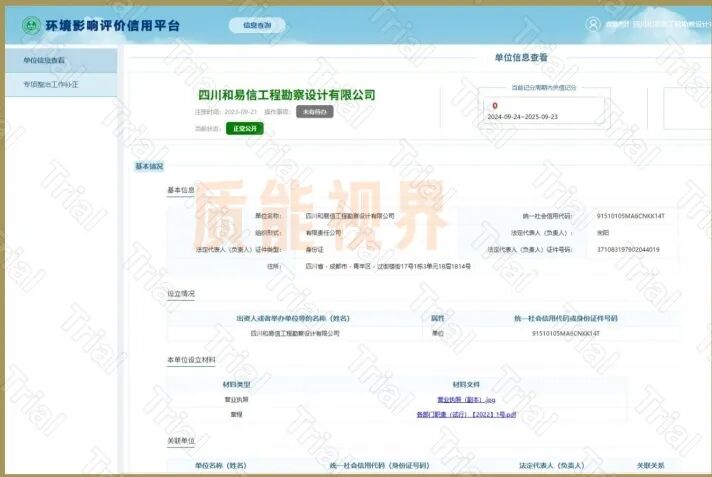Open the 信息查询 tab in header
This screenshot has height=477, width=712.
[x=256, y=25]
